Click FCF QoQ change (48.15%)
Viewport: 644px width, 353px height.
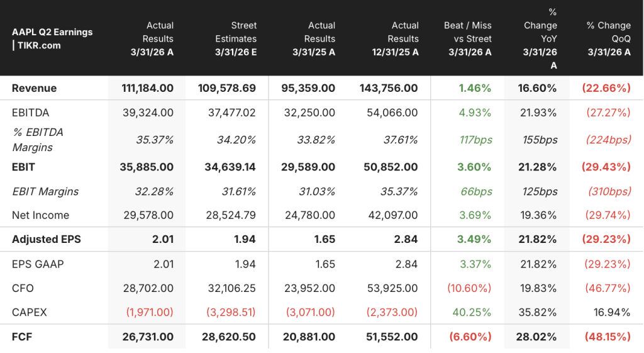point(608,337)
